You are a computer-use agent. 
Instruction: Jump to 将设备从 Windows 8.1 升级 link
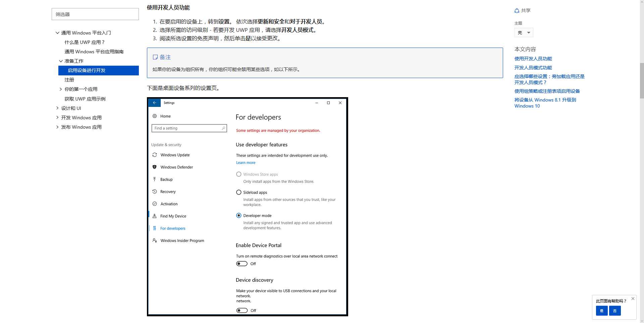click(x=545, y=103)
